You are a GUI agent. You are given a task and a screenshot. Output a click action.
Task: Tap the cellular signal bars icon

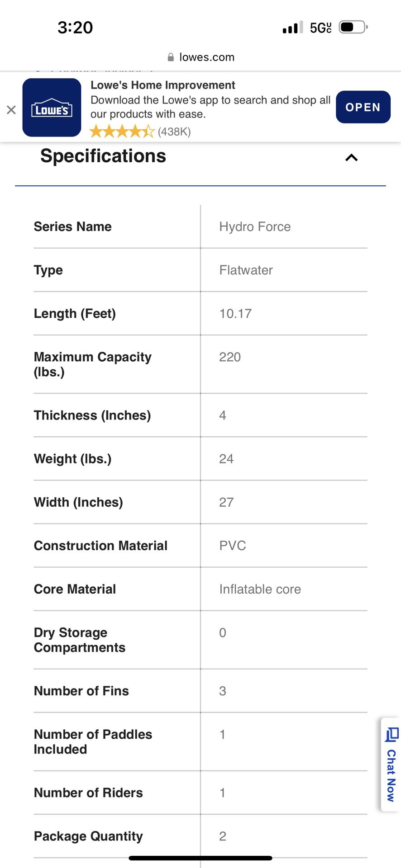tap(292, 28)
